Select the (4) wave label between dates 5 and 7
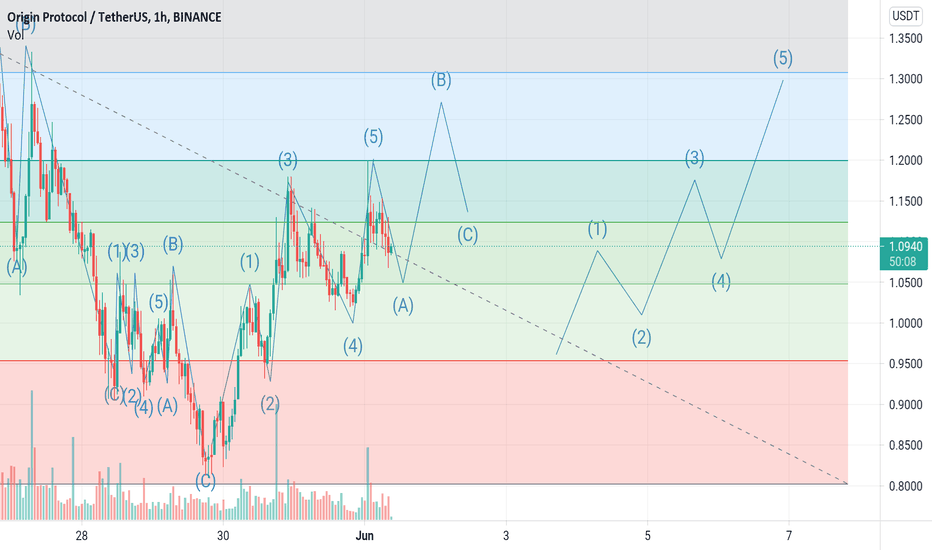This screenshot has height=550, width=932. click(x=721, y=281)
